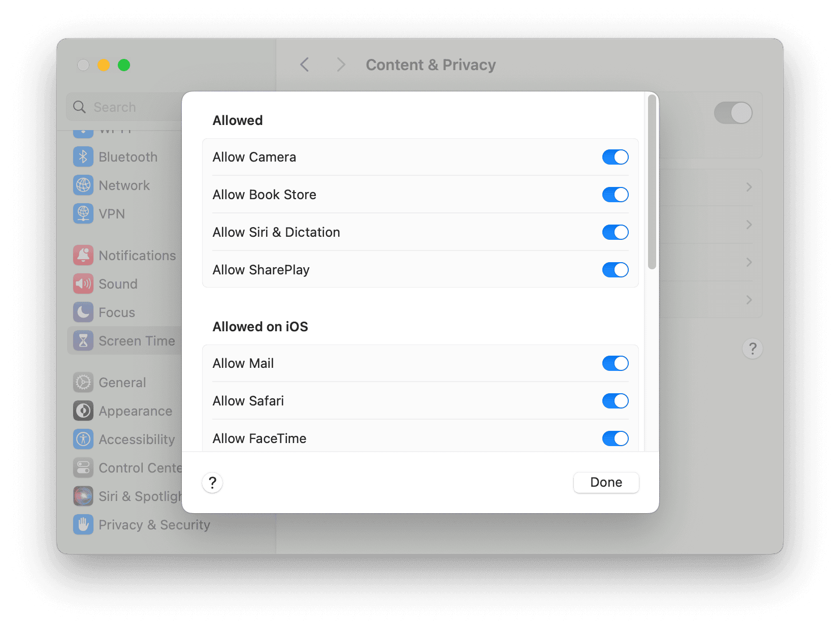Click the Appearance icon in sidebar
Screen dimensions: 840x629
point(83,411)
